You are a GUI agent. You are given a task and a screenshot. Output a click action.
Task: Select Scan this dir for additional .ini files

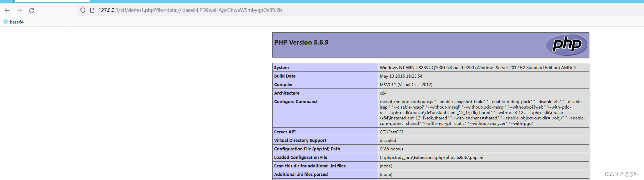coord(310,166)
